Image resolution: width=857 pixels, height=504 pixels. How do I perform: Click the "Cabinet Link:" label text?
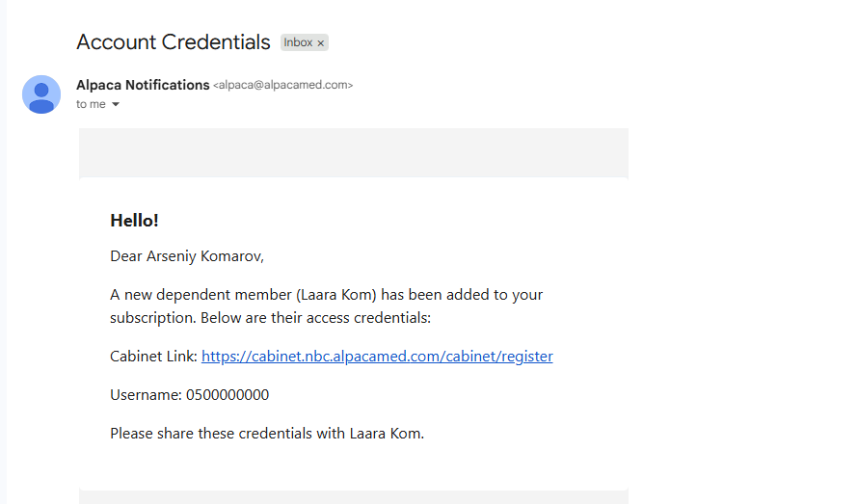coord(153,357)
